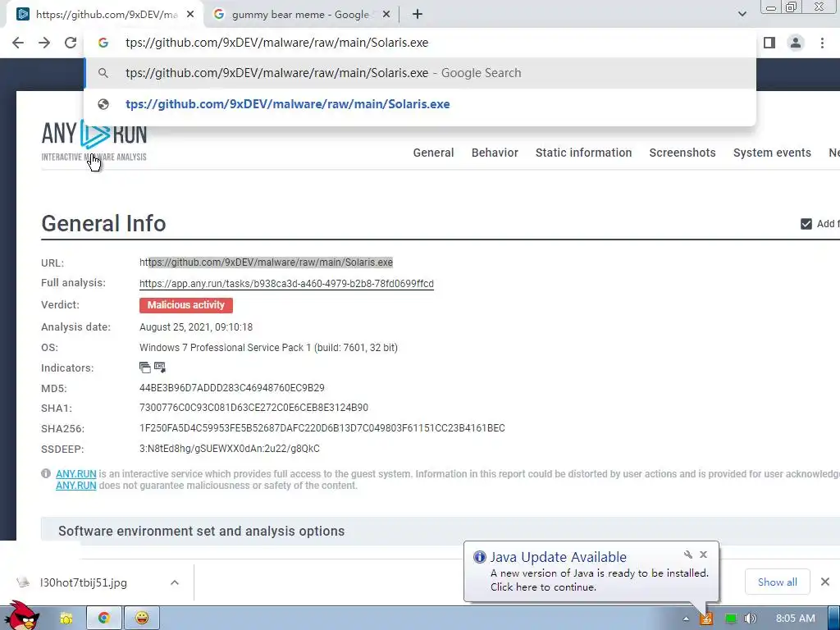Open the Chrome three-dot menu
The height and width of the screenshot is (630, 840).
(822, 43)
